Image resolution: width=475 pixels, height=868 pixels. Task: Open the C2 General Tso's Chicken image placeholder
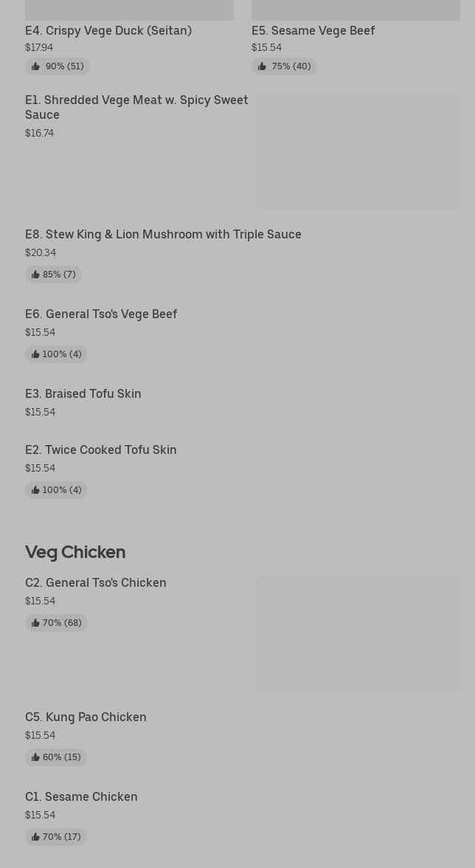tap(358, 633)
